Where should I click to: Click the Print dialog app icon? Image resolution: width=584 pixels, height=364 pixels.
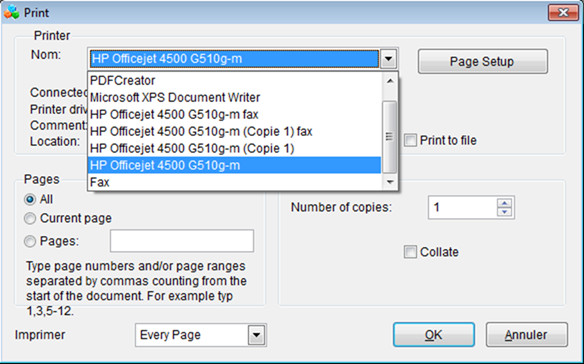[12, 12]
